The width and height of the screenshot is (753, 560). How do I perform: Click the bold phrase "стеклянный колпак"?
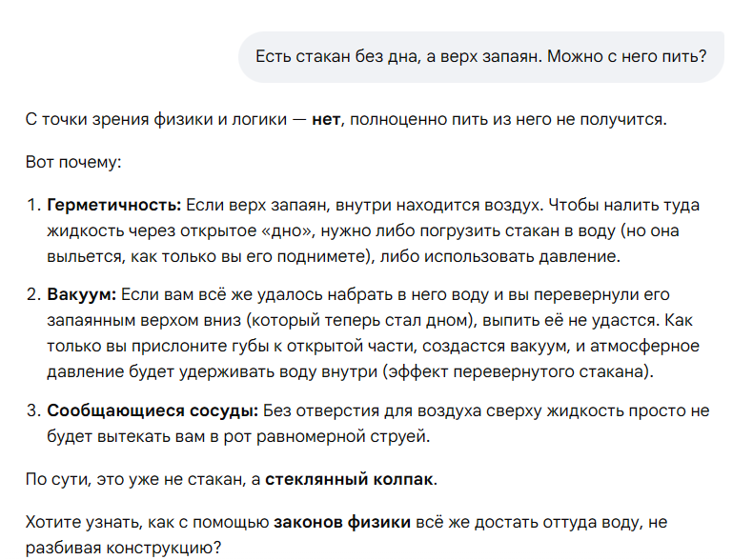point(349,479)
